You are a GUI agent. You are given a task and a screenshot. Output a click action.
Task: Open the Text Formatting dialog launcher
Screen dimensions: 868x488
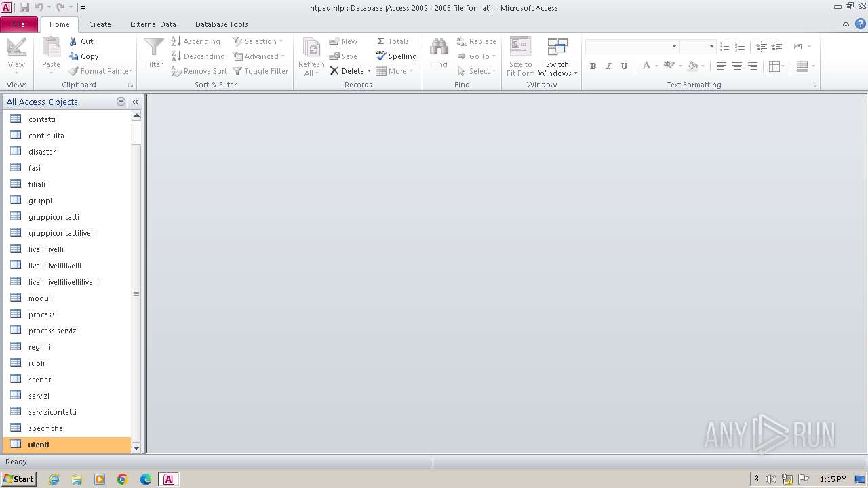coord(814,85)
